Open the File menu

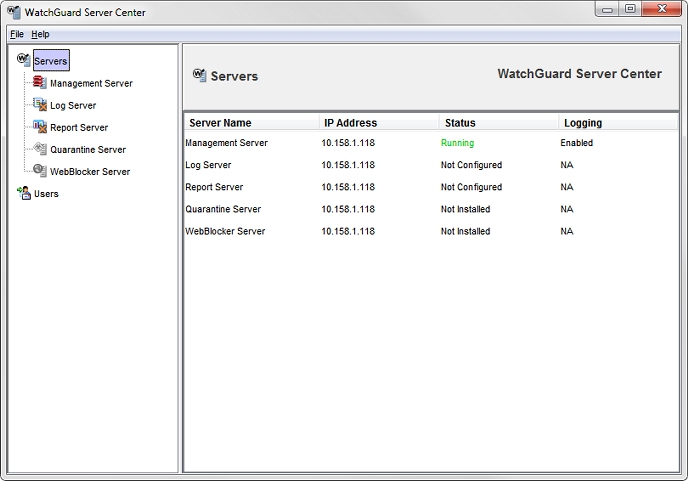point(16,34)
